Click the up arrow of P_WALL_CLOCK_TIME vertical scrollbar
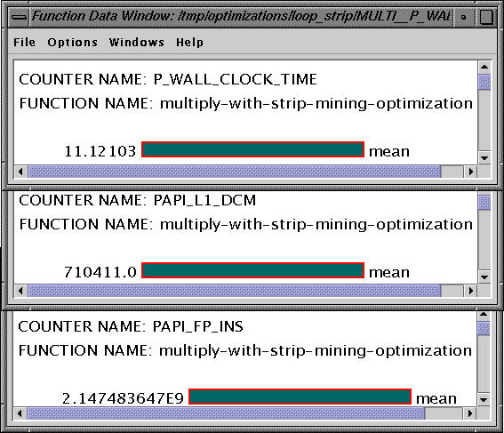This screenshot has width=504, height=433. tap(484, 68)
